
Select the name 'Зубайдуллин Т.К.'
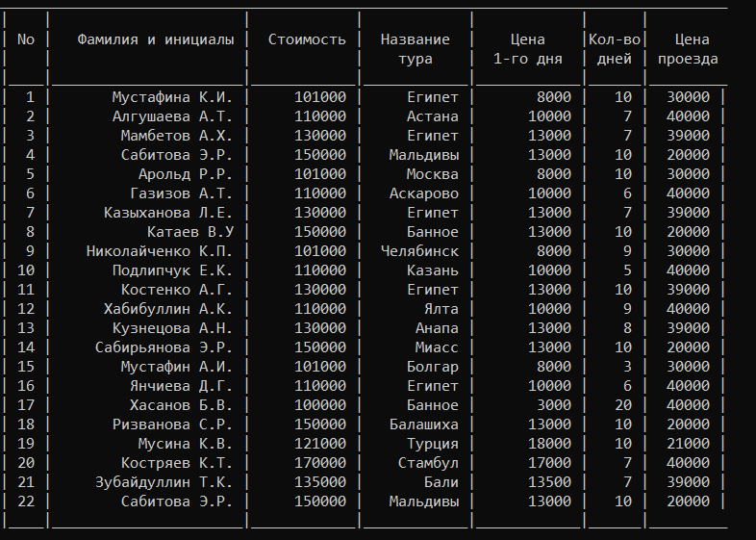click(x=164, y=482)
